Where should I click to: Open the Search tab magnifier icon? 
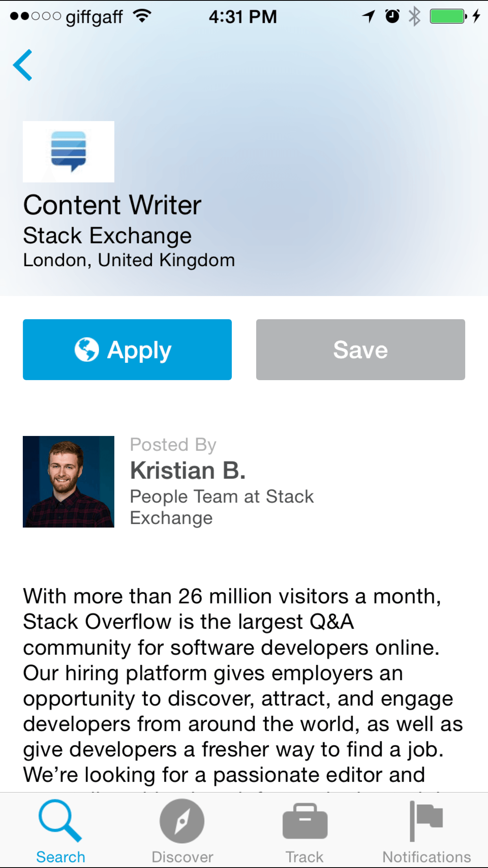60,821
